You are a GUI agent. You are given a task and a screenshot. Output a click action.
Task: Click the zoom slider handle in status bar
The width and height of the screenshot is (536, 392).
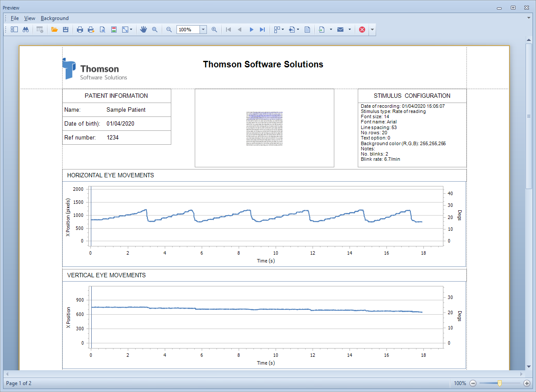(x=500, y=383)
